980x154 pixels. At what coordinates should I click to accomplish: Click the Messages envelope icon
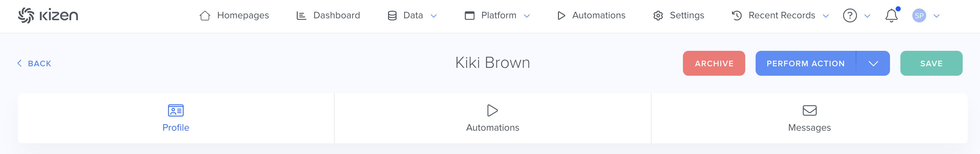[809, 110]
